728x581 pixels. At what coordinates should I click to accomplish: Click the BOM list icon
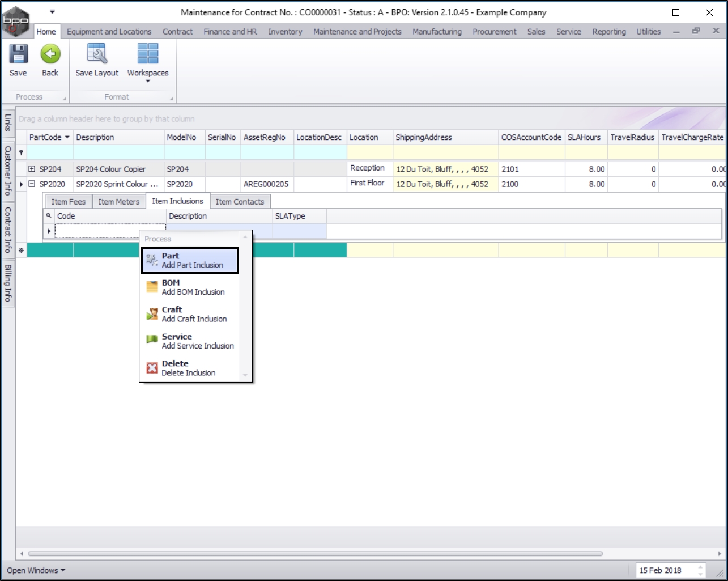(x=152, y=287)
